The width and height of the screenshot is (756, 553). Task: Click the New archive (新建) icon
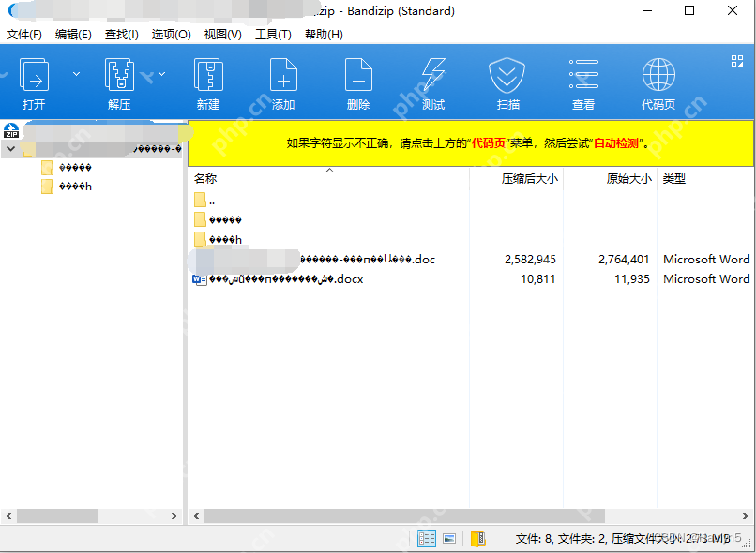(x=208, y=75)
